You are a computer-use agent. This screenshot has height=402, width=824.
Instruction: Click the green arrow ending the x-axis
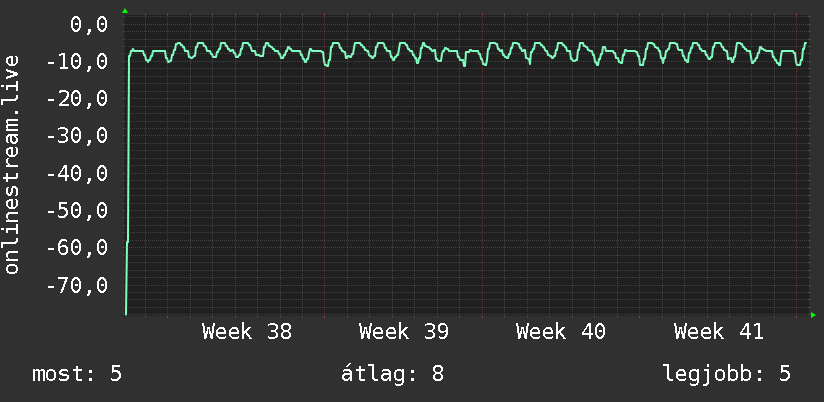tap(813, 315)
